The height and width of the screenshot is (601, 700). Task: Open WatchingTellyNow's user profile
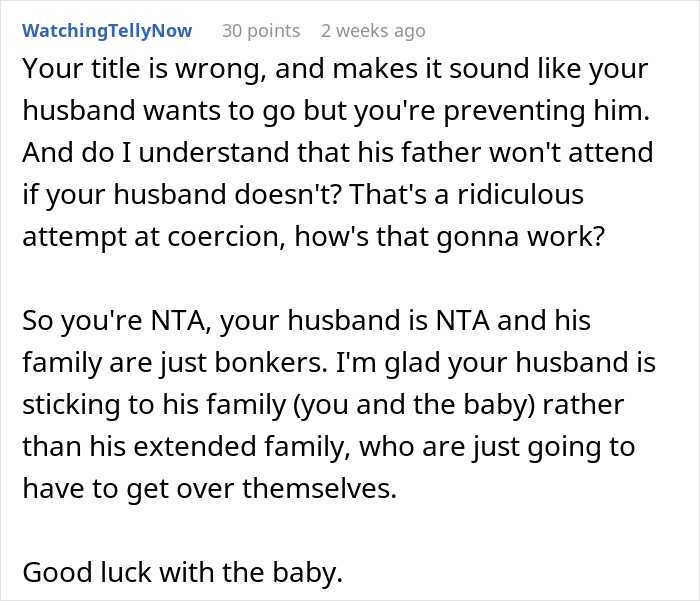(x=108, y=31)
